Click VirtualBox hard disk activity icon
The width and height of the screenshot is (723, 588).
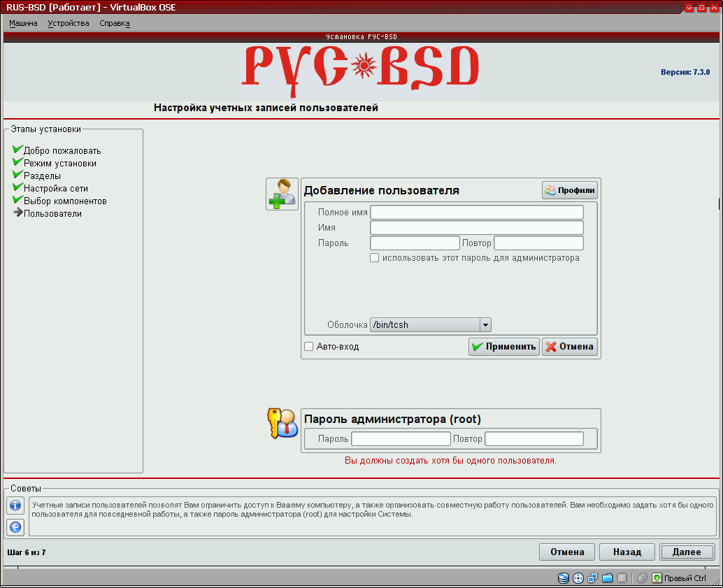click(564, 578)
